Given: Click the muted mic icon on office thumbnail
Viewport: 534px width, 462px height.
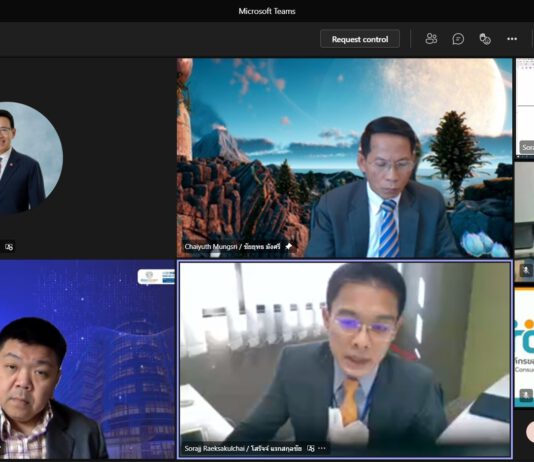Looking at the screenshot, I should point(526,271).
